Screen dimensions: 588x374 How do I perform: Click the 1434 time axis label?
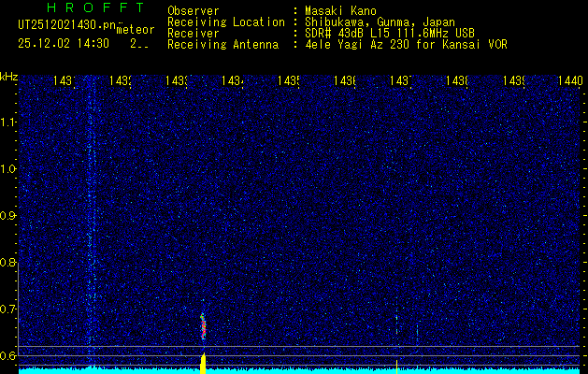point(233,80)
